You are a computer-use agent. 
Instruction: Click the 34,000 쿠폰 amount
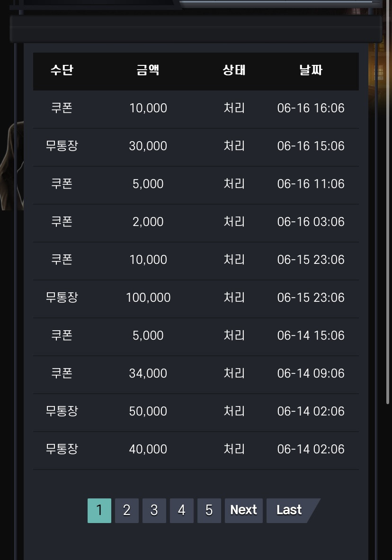coord(148,373)
